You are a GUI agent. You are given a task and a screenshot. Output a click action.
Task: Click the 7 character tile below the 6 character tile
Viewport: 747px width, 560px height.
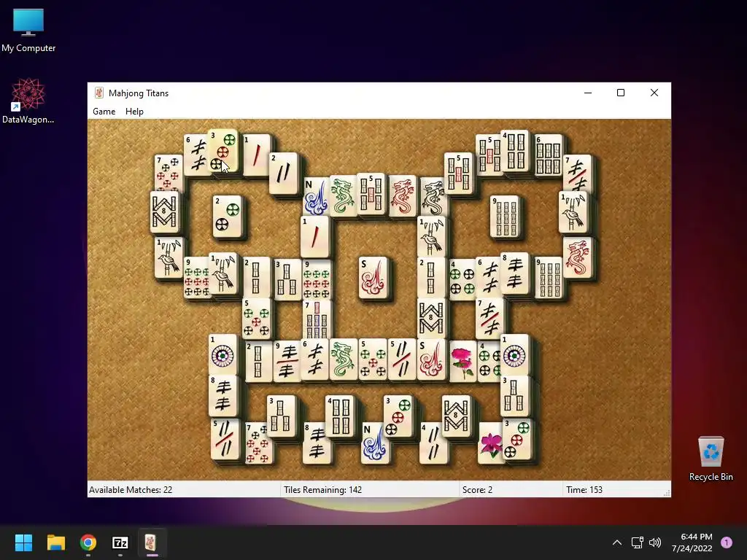click(489, 318)
